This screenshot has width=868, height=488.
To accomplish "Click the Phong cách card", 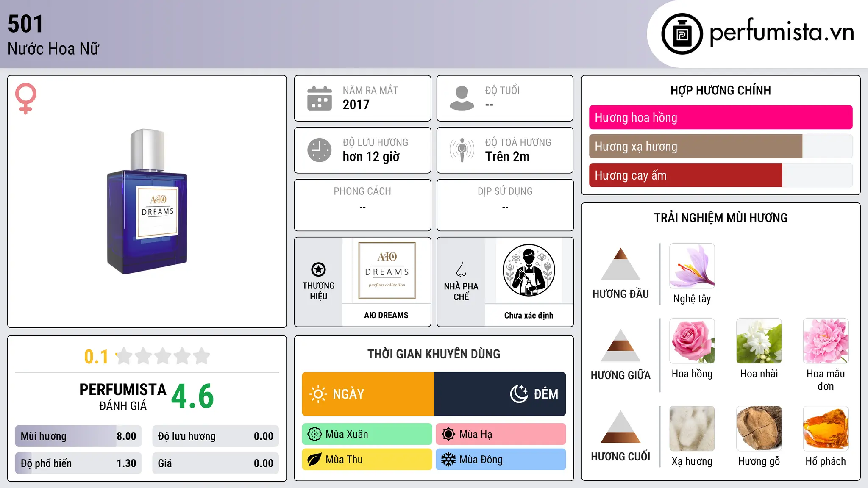I will tap(362, 205).
